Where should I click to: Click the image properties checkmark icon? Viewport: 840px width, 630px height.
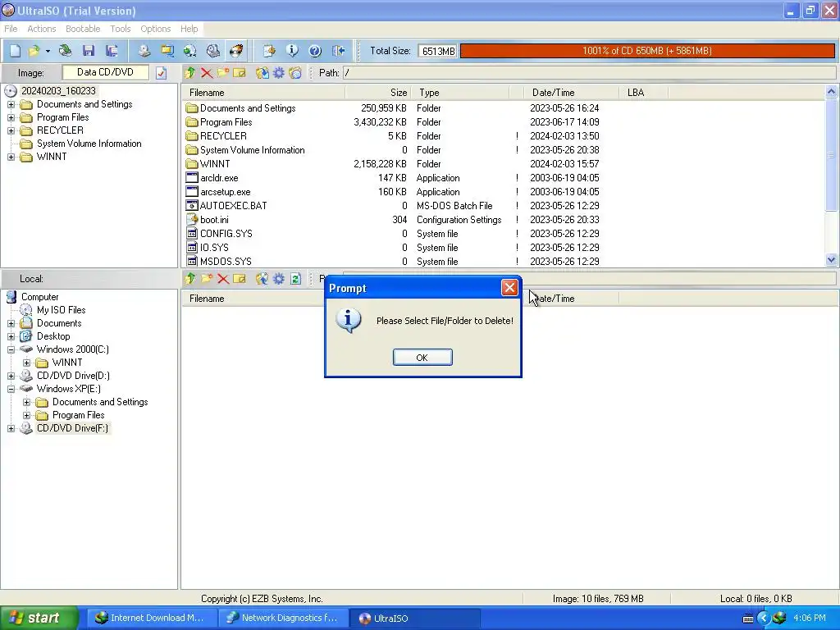[x=162, y=73]
